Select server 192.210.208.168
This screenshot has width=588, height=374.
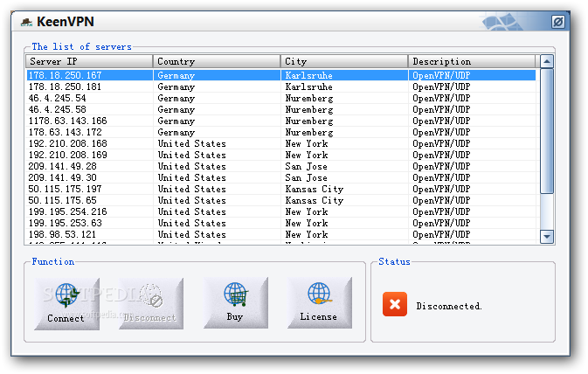point(281,143)
